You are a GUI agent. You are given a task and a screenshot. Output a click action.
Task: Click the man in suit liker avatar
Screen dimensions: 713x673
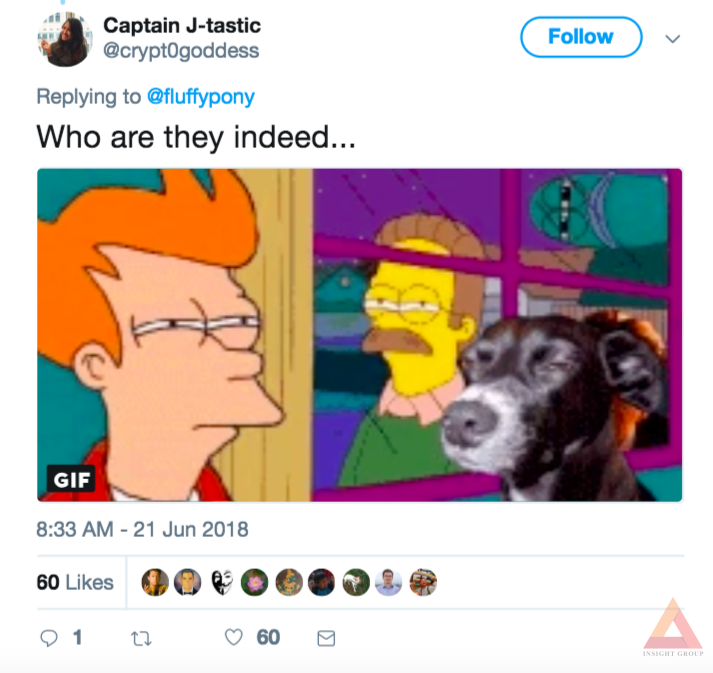(188, 582)
